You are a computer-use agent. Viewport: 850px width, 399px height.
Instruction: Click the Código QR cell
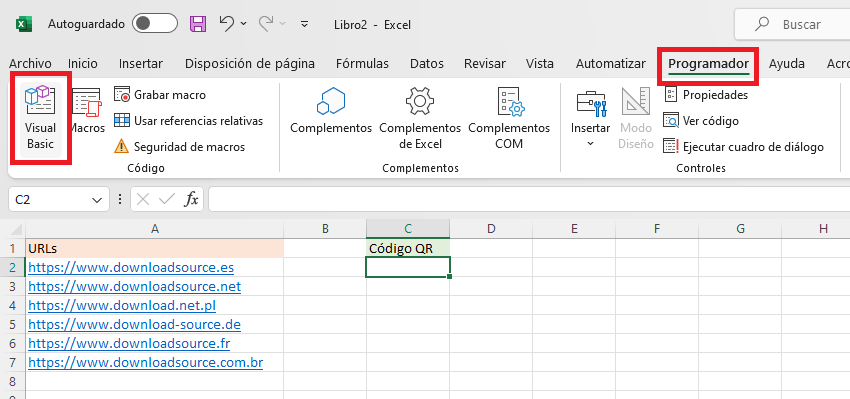point(408,248)
